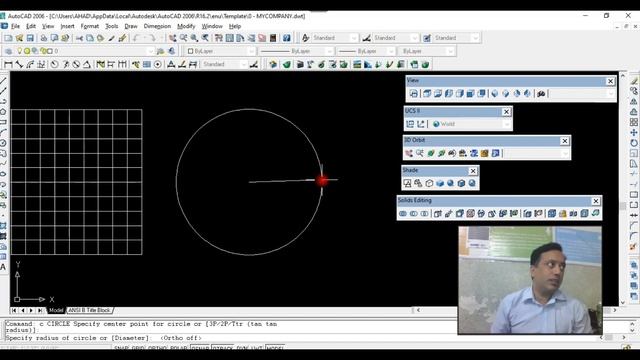Screen dimensions: 640x360
Task: Close the Solids Editing toolbar
Action: (x=596, y=201)
